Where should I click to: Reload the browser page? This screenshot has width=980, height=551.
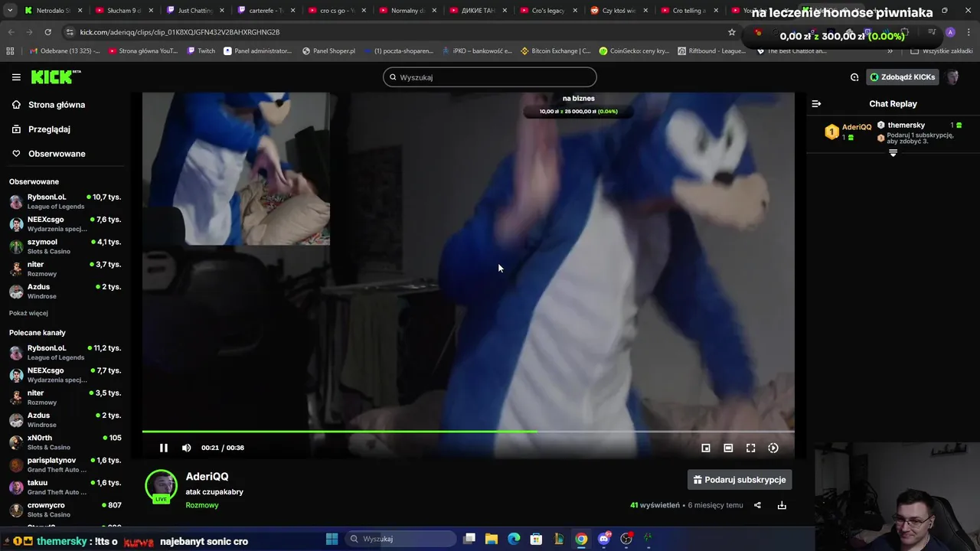[47, 32]
